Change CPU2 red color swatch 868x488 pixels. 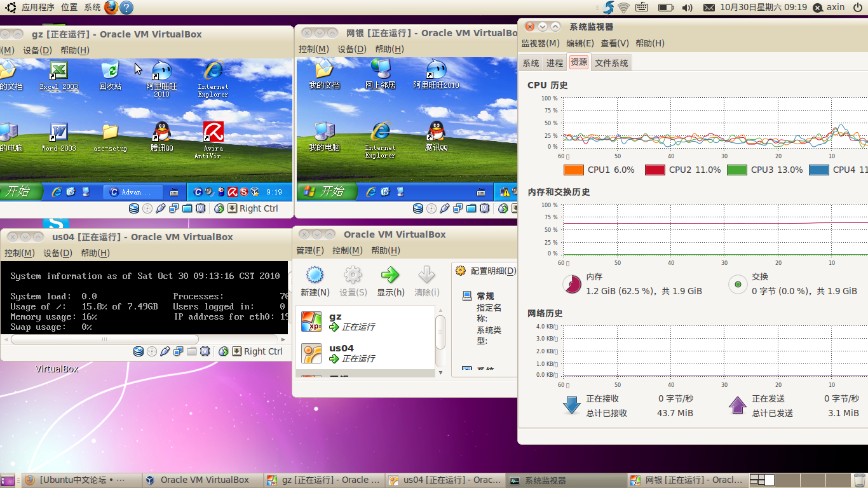point(654,170)
